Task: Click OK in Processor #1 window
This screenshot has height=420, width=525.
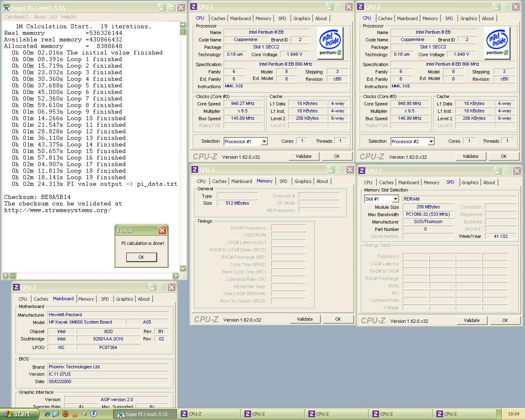Action: [x=337, y=156]
